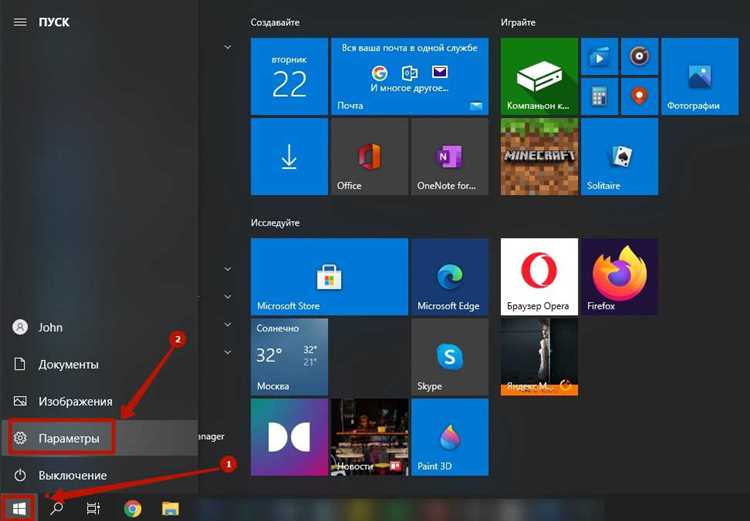
Task: Click the Создавайте group header
Action: (x=275, y=22)
